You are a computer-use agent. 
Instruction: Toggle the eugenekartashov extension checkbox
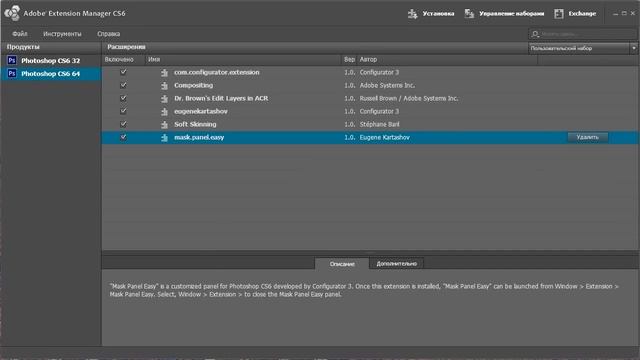click(x=123, y=111)
